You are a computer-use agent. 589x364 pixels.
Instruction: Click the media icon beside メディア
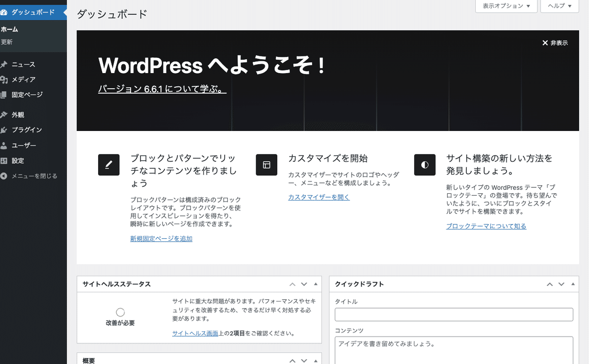[x=3, y=79]
